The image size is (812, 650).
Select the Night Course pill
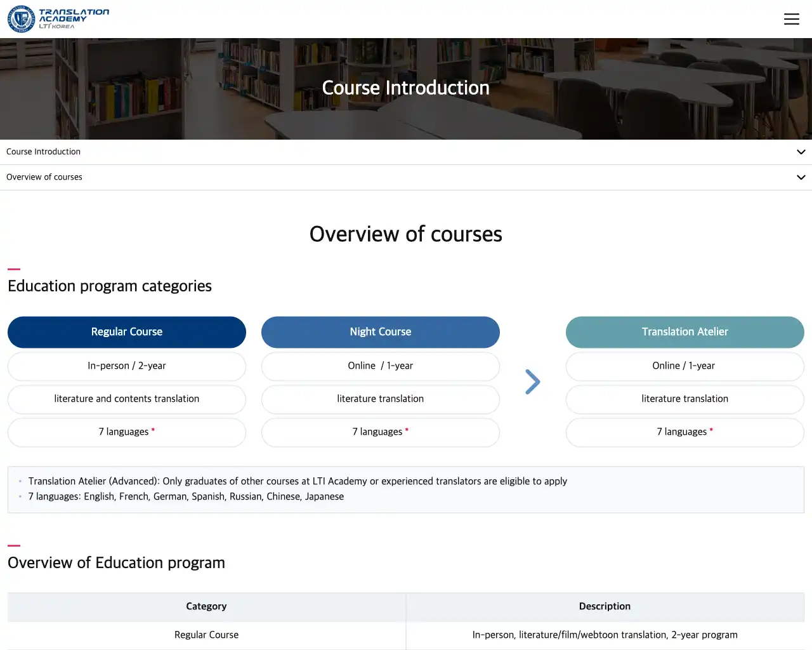pyautogui.click(x=381, y=332)
